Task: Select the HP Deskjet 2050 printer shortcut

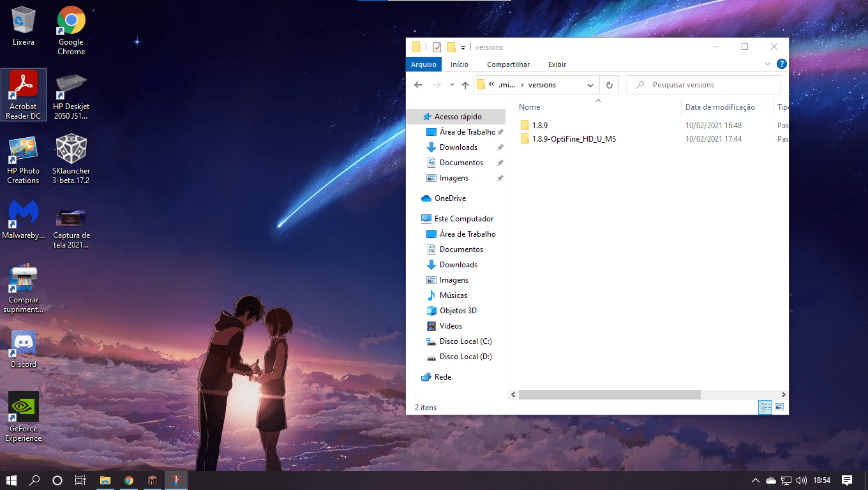Action: 71,95
